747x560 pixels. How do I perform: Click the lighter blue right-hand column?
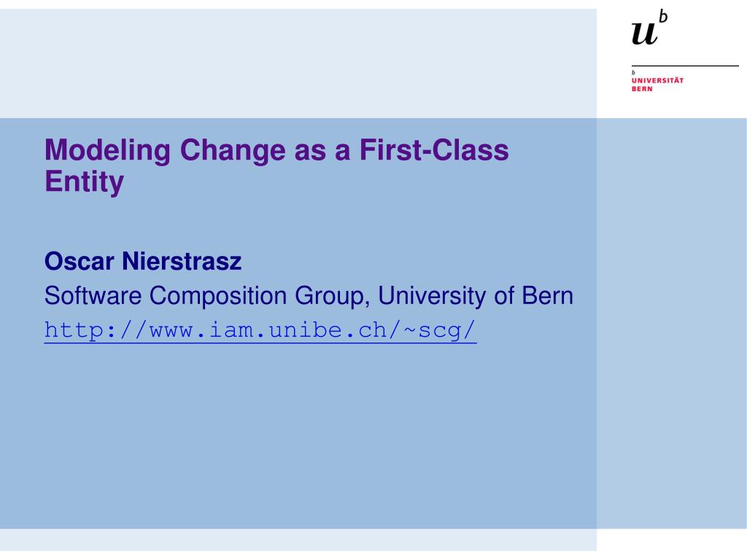point(672,323)
